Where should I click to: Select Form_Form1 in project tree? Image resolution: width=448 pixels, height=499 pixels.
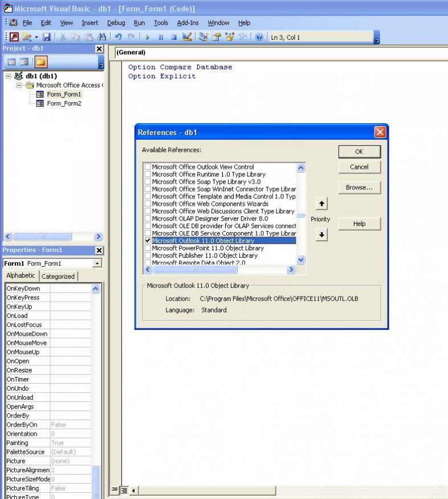point(64,94)
